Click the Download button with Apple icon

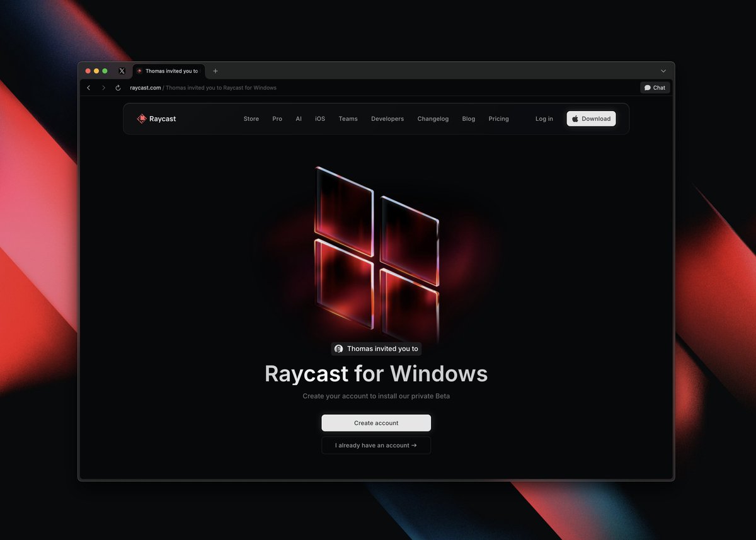591,118
